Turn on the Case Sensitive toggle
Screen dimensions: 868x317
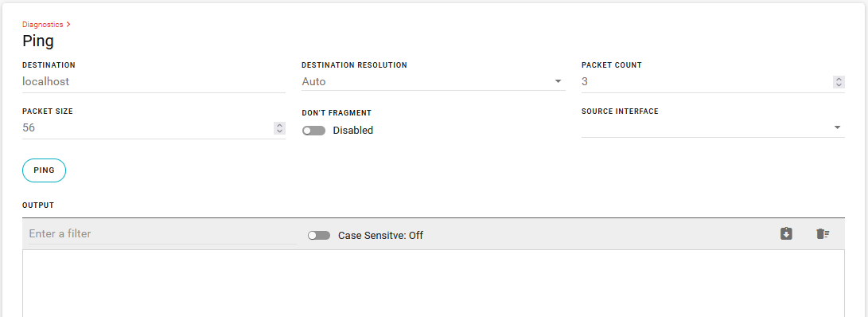coord(319,236)
